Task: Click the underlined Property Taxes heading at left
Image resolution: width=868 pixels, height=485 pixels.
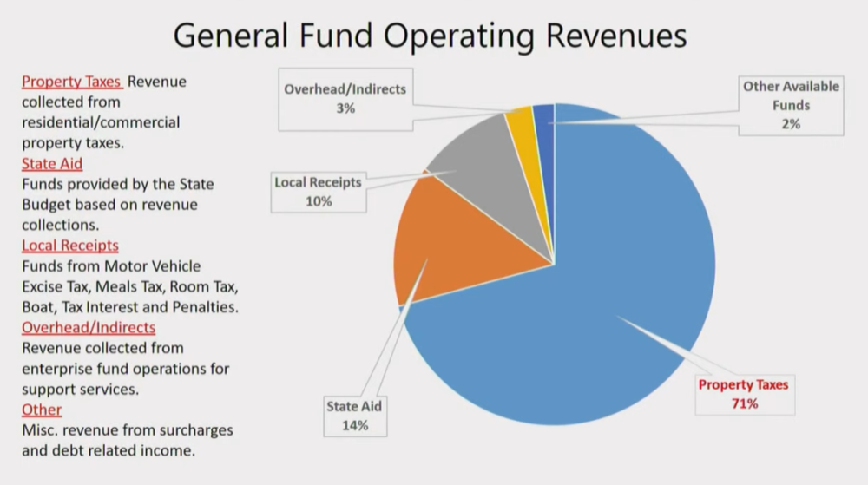Action: 71,82
